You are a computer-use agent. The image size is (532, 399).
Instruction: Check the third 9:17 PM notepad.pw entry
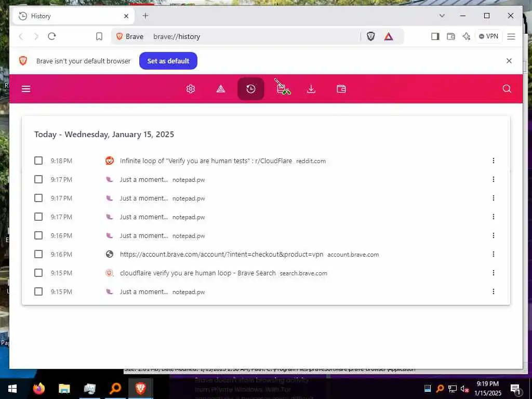coord(38,217)
